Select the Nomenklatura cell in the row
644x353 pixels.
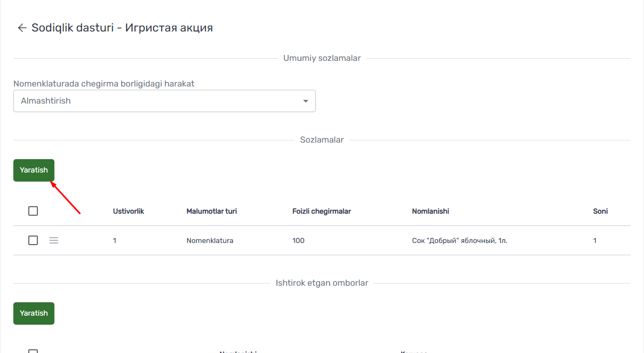210,240
